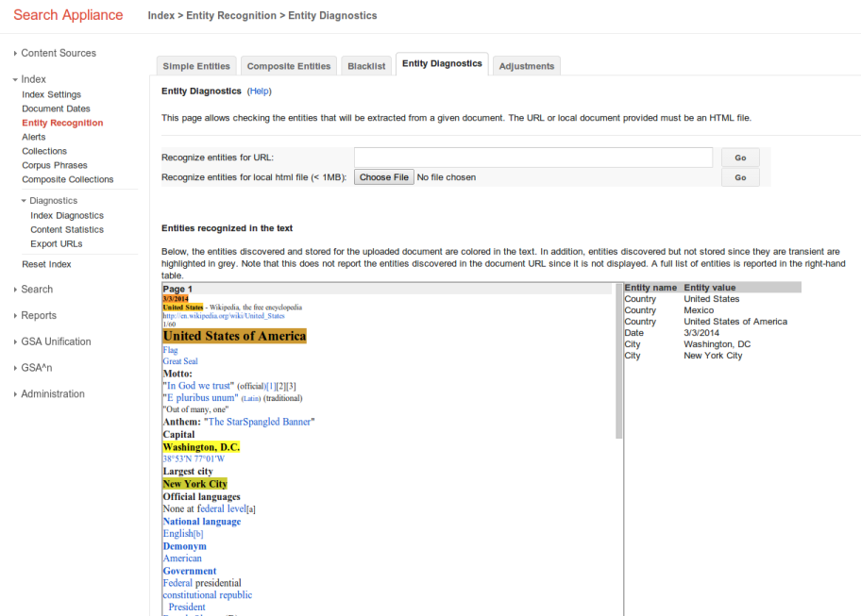
Task: Collapse the Index sidebar section
Action: [x=33, y=79]
